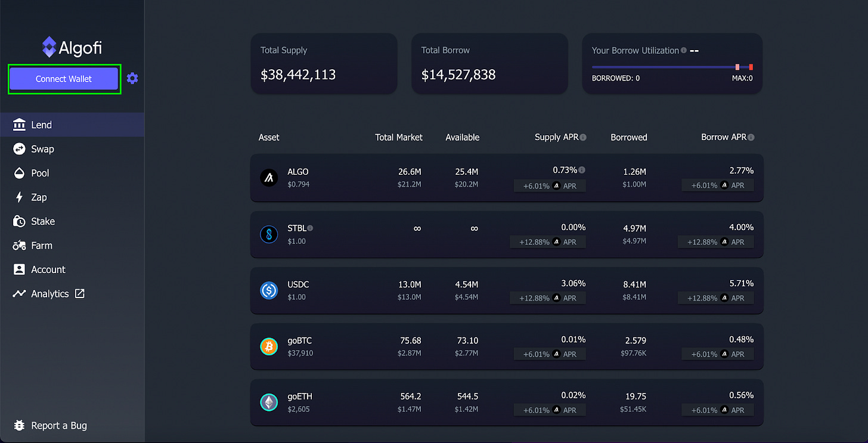
Task: Click the Total Supply $38,442,113 card
Action: tap(324, 64)
